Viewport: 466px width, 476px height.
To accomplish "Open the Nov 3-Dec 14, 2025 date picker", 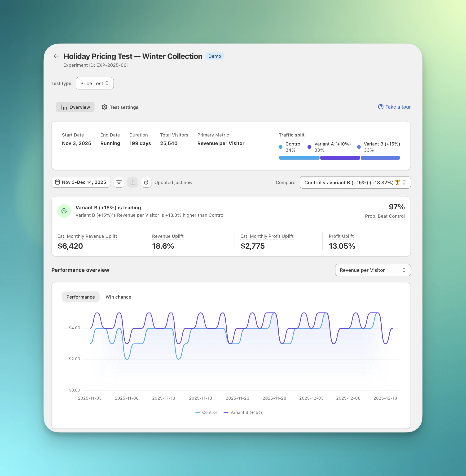I will coord(81,182).
